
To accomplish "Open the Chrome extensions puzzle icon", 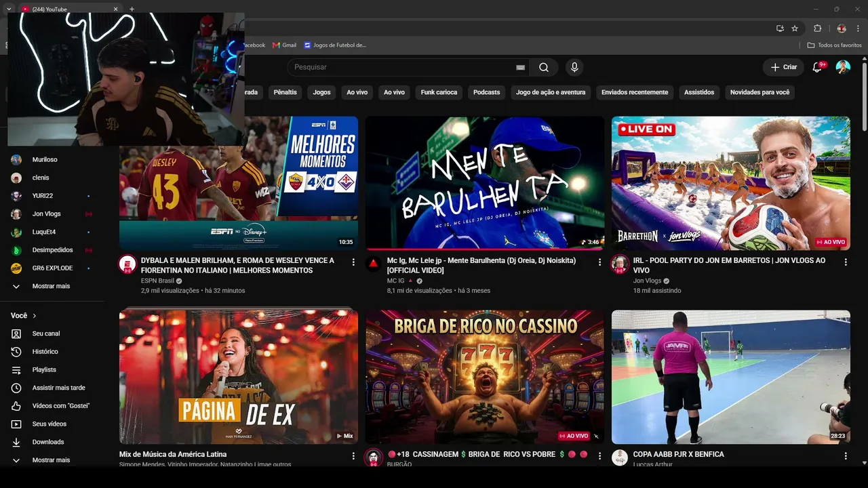I will point(817,28).
